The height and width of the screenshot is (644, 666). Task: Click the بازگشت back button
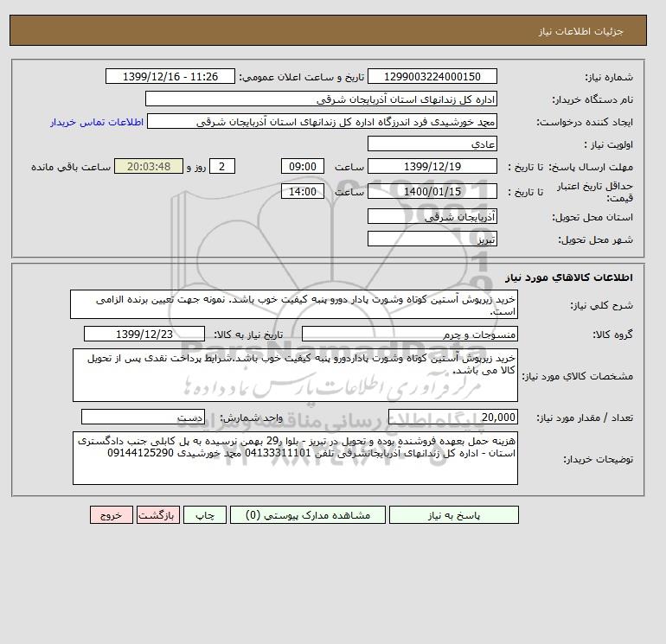point(158,514)
